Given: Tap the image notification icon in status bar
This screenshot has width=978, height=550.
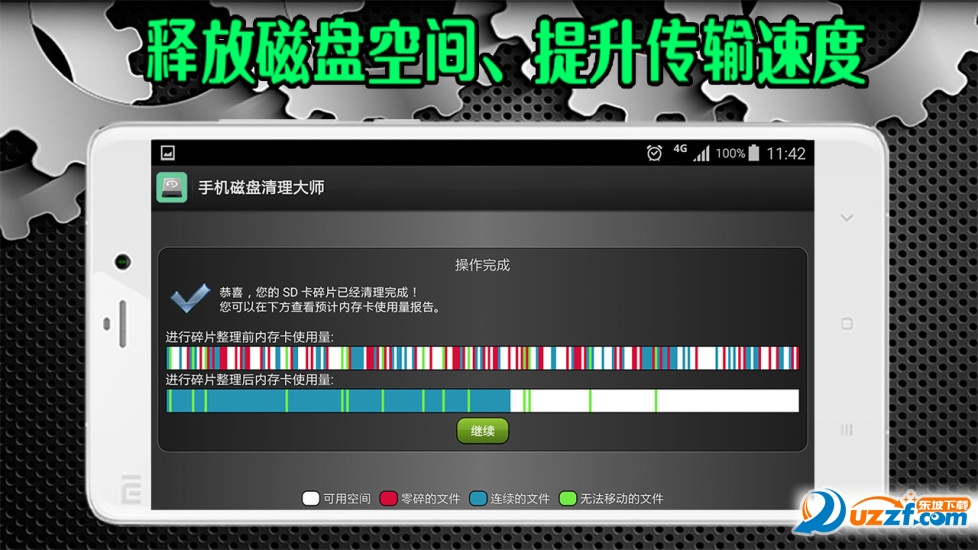Looking at the screenshot, I should point(168,153).
